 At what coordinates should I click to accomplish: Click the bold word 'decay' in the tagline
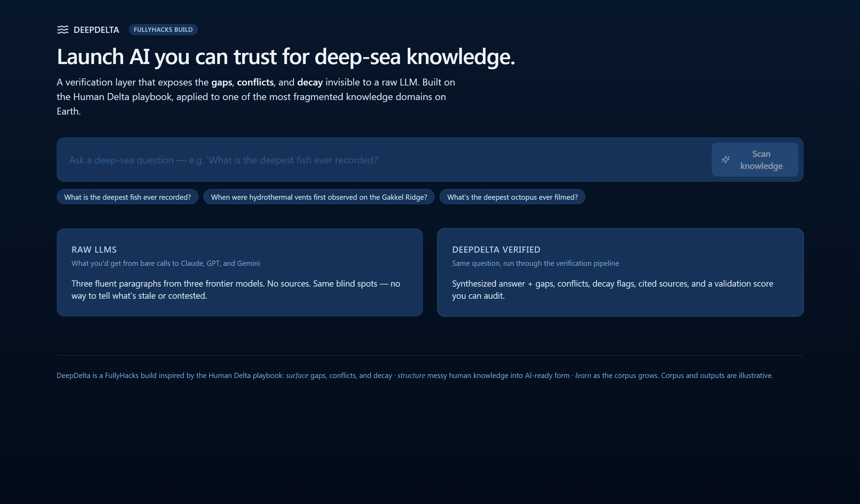pos(310,82)
